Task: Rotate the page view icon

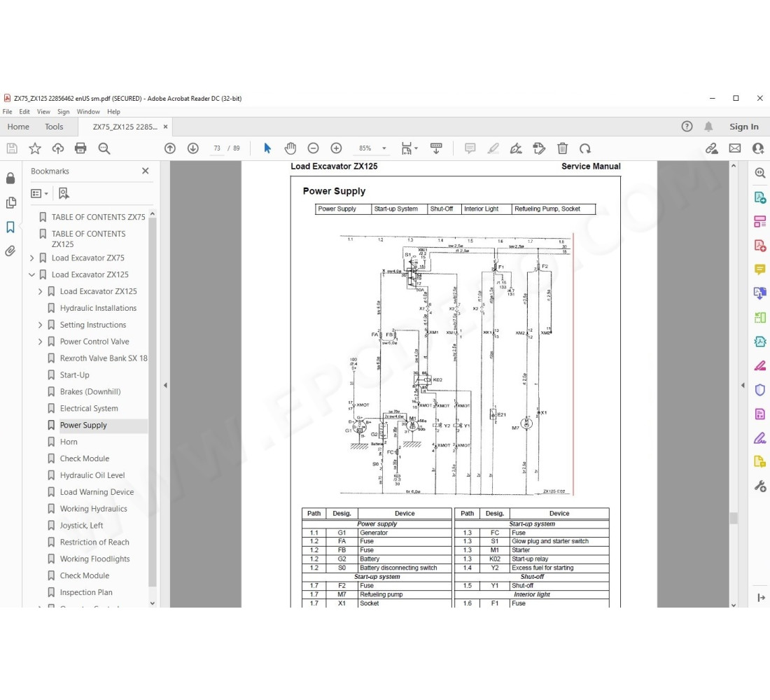Action: point(585,148)
